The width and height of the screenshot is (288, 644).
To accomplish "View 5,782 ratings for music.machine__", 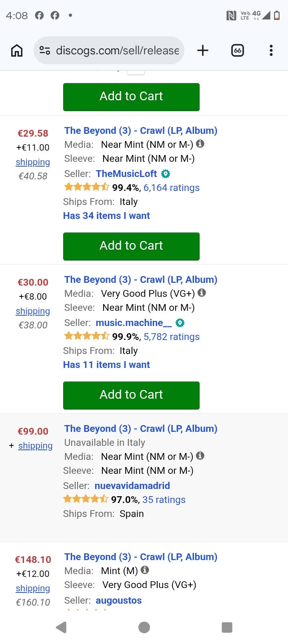I will 172,337.
